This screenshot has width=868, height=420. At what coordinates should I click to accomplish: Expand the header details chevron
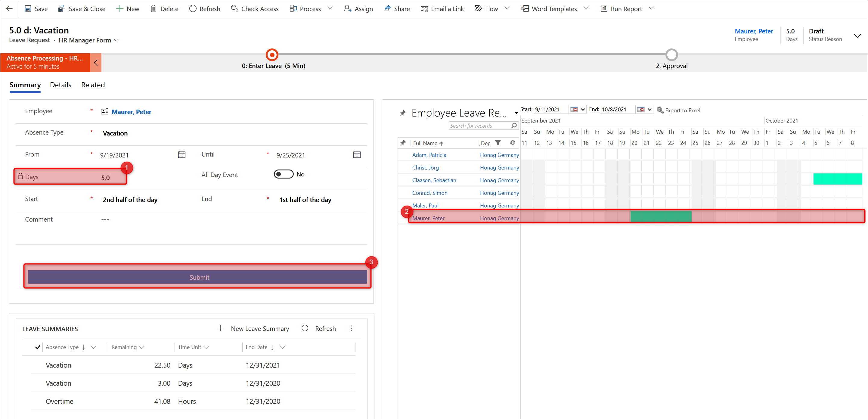point(857,36)
